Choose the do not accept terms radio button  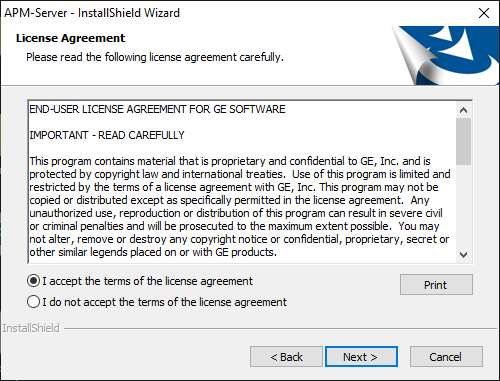pyautogui.click(x=33, y=302)
